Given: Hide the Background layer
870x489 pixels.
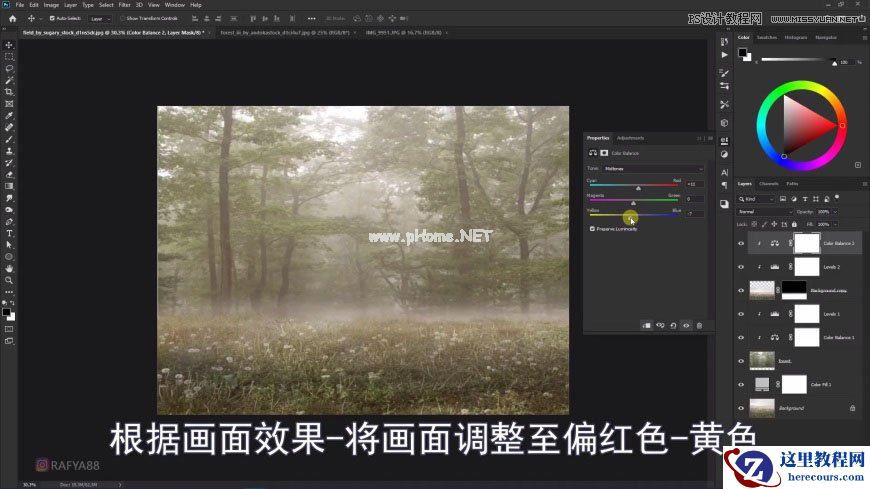Looking at the screenshot, I should coord(741,408).
